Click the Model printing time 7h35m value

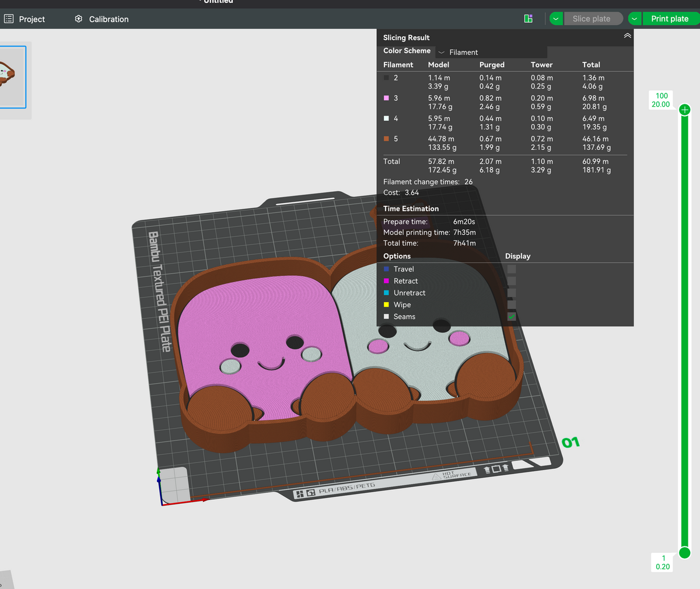click(464, 232)
